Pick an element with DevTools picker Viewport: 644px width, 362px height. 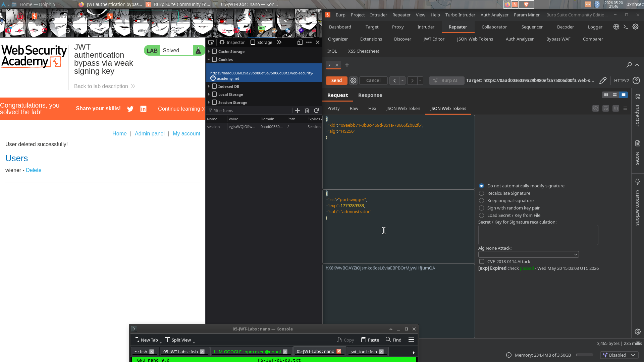[x=211, y=42]
